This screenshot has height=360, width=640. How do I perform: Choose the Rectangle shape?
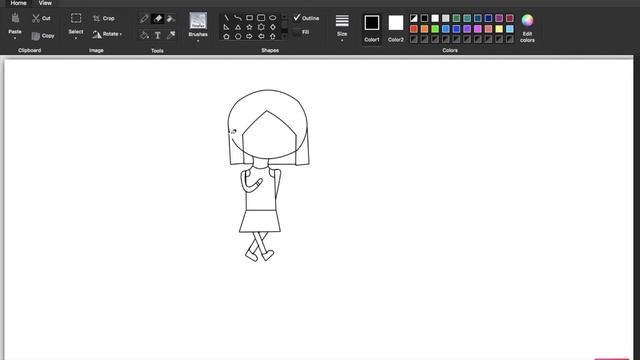[249, 18]
